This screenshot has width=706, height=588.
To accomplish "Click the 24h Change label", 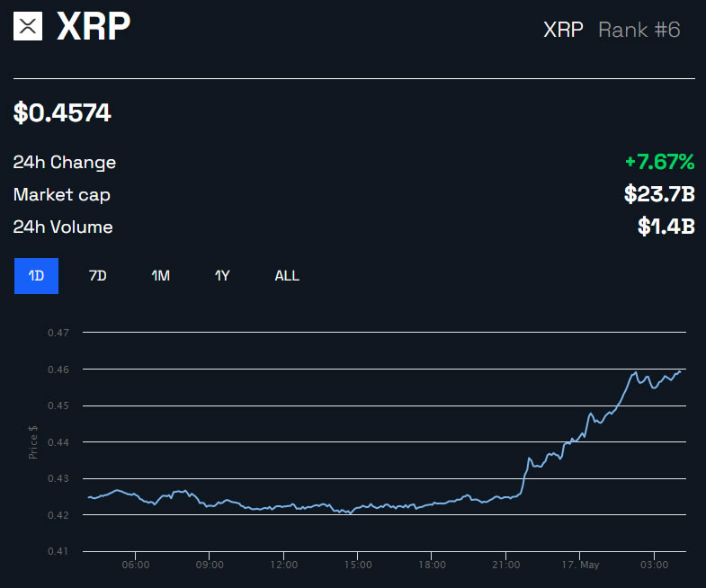I will click(65, 163).
